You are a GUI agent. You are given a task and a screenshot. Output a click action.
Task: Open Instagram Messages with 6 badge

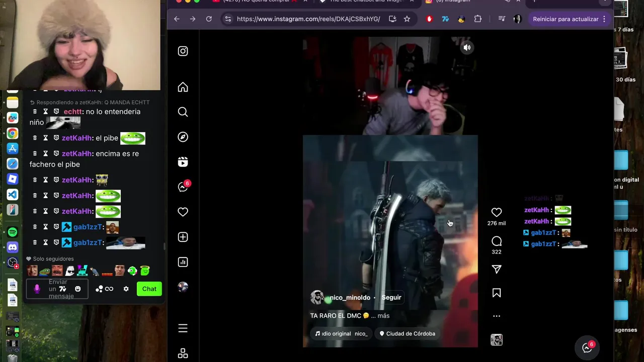tap(184, 187)
